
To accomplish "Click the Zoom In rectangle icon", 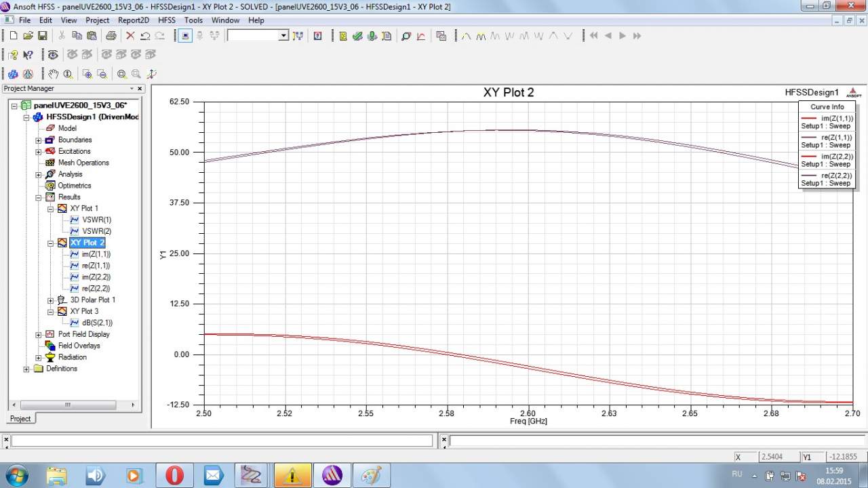I will (x=87, y=74).
